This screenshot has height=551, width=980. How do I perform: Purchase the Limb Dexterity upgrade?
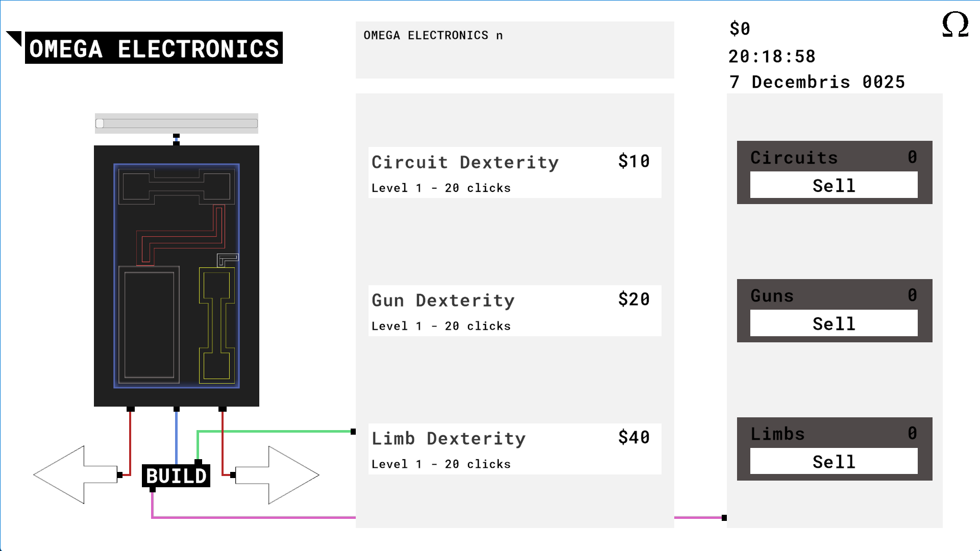514,449
